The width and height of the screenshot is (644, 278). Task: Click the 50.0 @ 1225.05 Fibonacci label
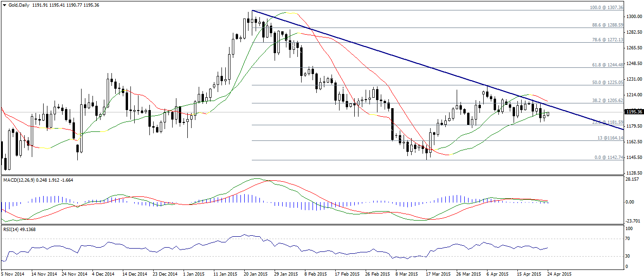tap(607, 83)
